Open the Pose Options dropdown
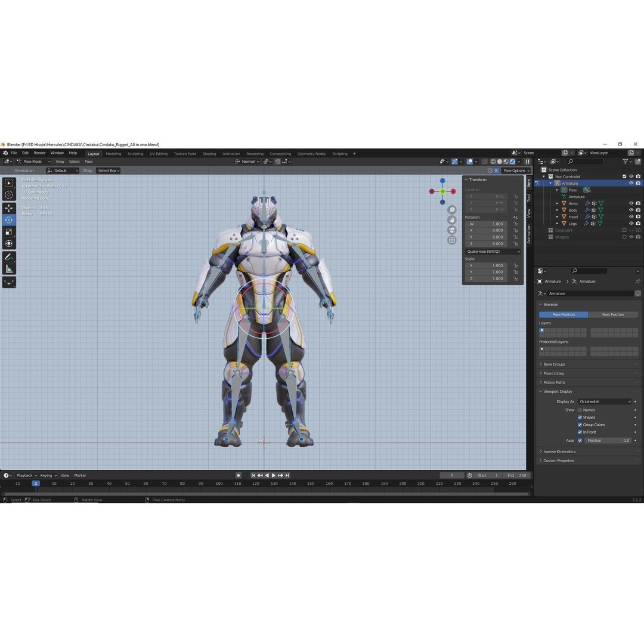 coord(516,171)
